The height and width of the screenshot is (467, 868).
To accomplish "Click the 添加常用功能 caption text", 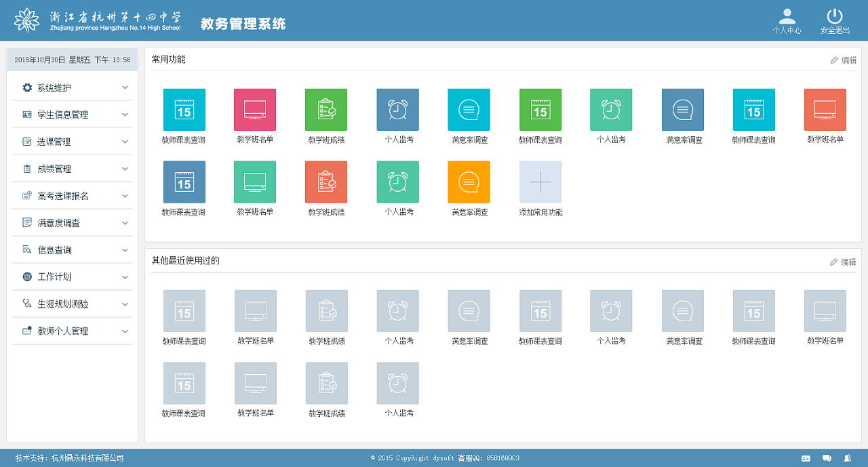I will pyautogui.click(x=540, y=212).
